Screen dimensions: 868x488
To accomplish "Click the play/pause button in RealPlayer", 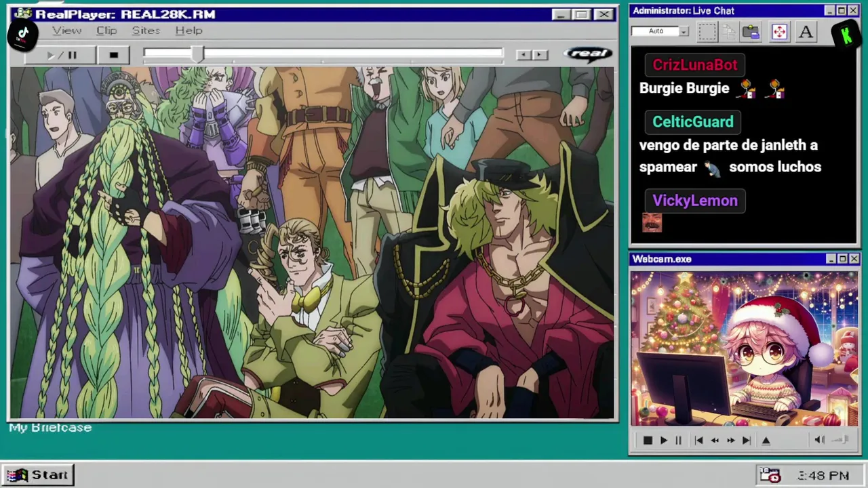I will click(60, 55).
